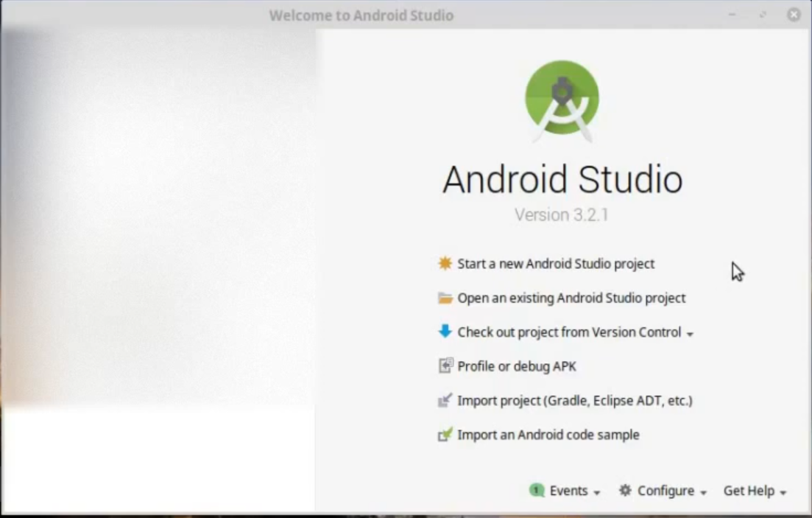Select Import project (Gradle, Eclipse ADT, etc.)
Image resolution: width=812 pixels, height=518 pixels.
[574, 400]
